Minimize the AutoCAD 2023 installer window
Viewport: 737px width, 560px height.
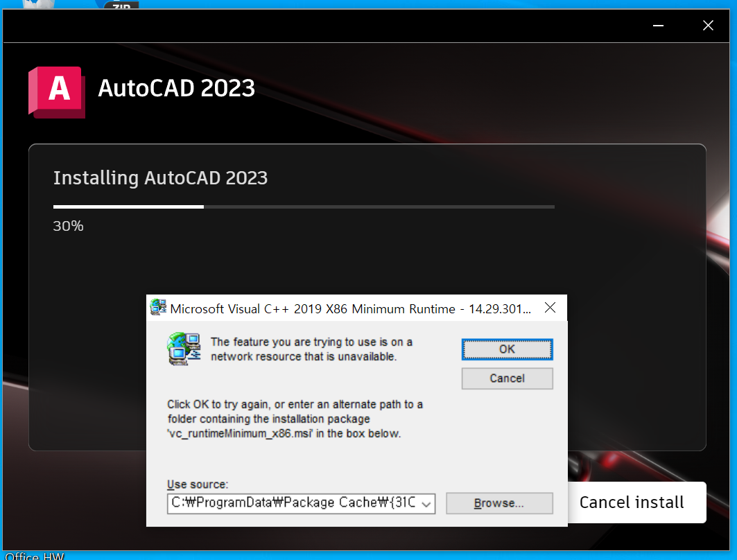tap(658, 26)
